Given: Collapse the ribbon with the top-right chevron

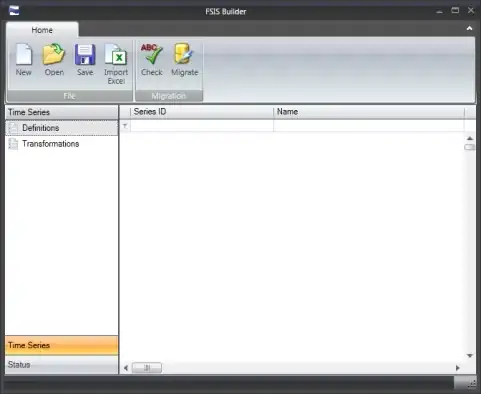Looking at the screenshot, I should (x=469, y=29).
